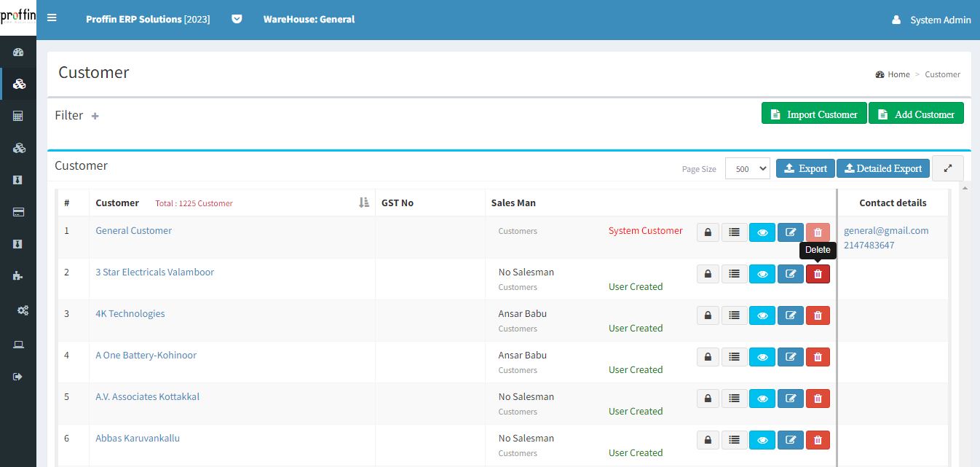
Task: Click the sign-out arrow icon in sidebar
Action: (x=19, y=377)
